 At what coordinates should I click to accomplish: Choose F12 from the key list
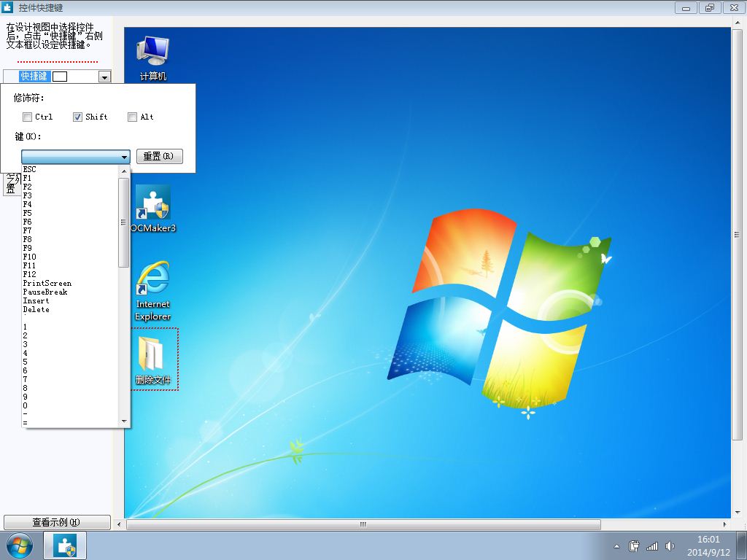(69, 274)
